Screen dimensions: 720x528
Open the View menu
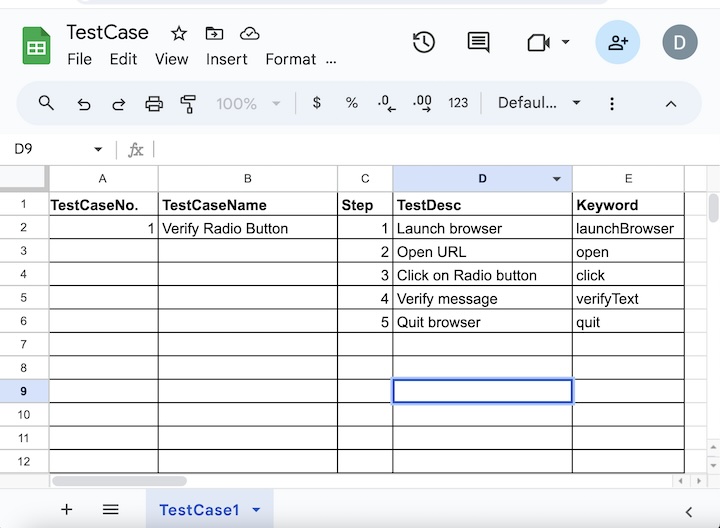point(171,59)
